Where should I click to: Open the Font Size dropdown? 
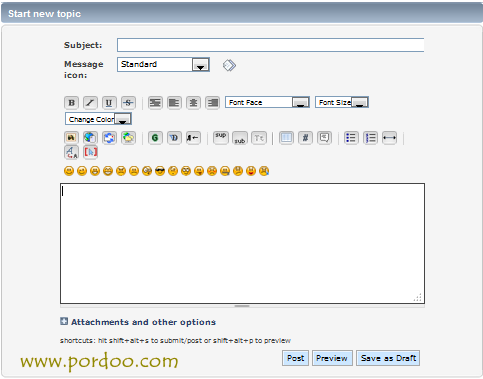coord(342,102)
